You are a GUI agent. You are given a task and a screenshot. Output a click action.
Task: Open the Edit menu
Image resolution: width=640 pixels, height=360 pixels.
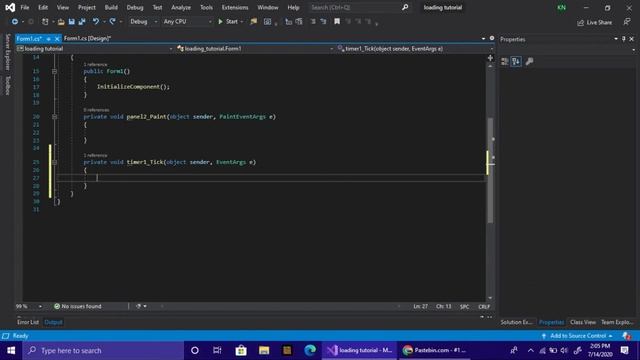[43, 7]
